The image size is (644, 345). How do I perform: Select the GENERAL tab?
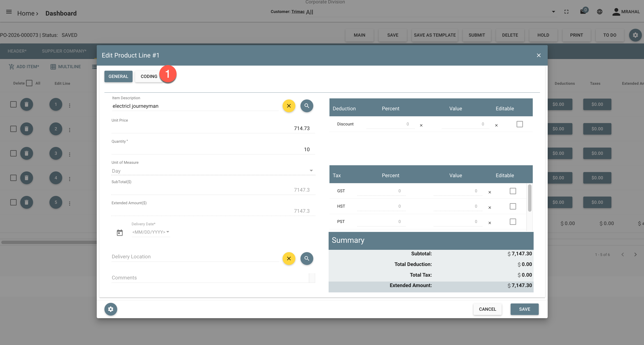point(118,76)
